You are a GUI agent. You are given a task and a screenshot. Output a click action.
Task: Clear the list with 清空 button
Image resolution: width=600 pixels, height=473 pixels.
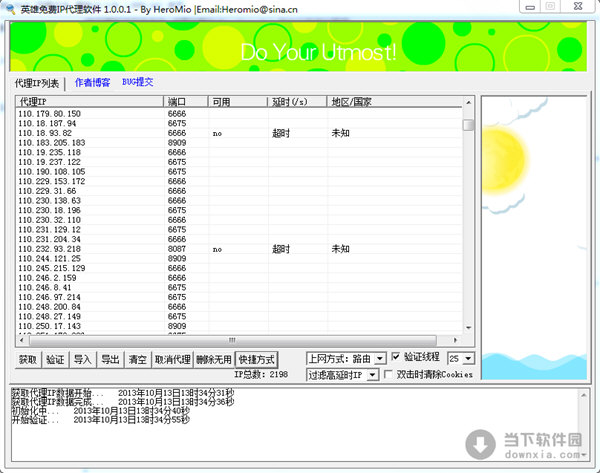click(137, 359)
